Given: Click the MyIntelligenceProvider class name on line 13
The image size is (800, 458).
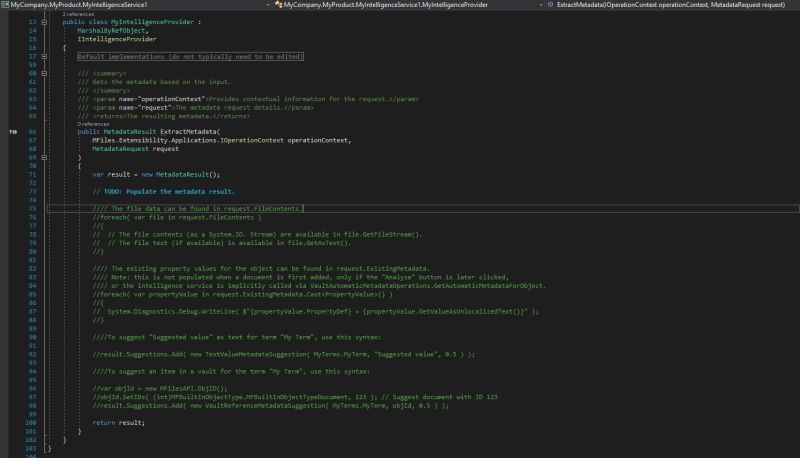Looking at the screenshot, I should (152, 22).
